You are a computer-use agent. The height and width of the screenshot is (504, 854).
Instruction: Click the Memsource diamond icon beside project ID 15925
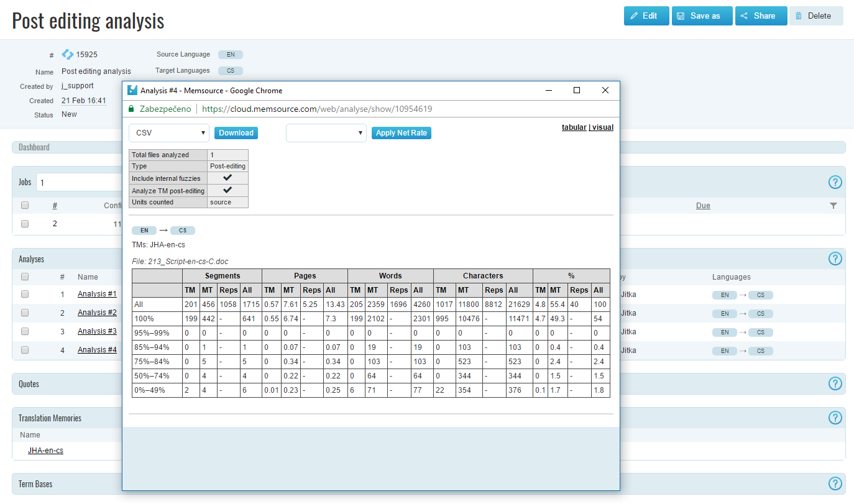point(67,54)
